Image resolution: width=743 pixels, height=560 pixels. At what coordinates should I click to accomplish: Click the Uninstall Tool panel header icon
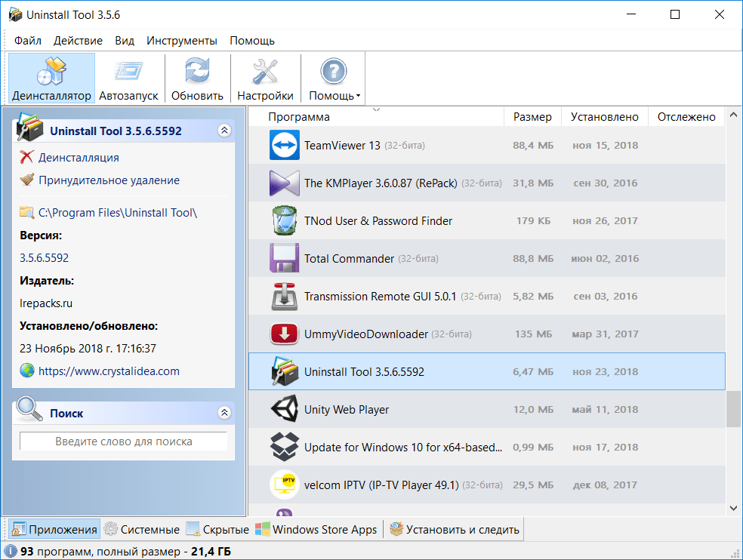click(29, 127)
